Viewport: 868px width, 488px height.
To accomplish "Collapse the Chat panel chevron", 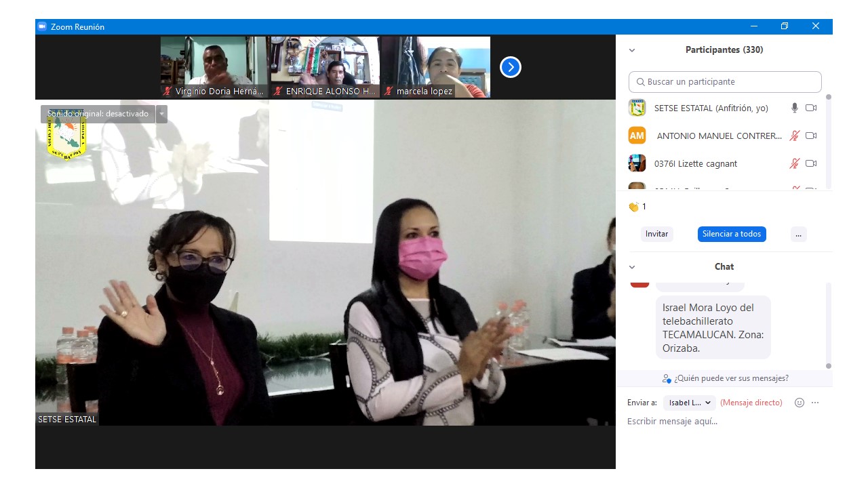I will [632, 267].
